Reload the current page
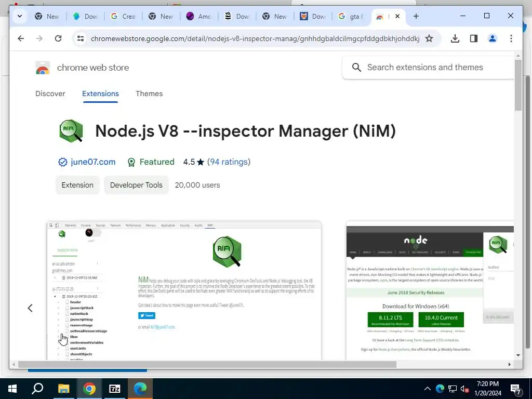 [58, 38]
